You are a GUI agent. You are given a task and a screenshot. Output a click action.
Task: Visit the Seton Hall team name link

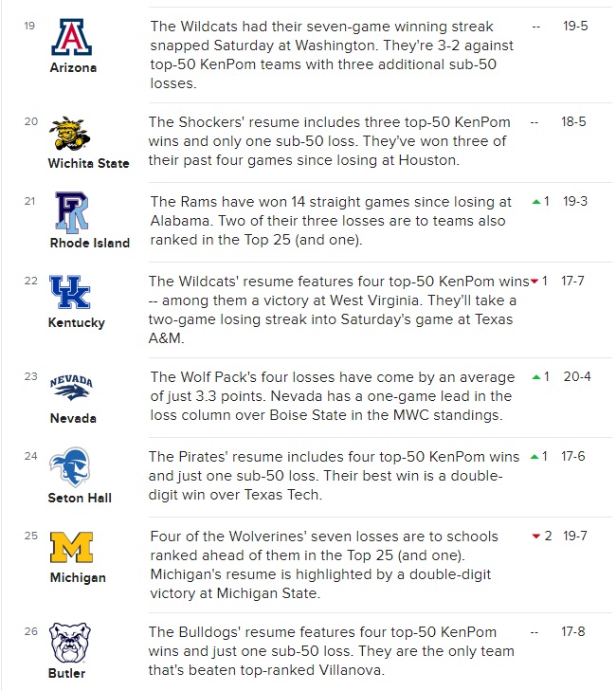click(x=80, y=498)
